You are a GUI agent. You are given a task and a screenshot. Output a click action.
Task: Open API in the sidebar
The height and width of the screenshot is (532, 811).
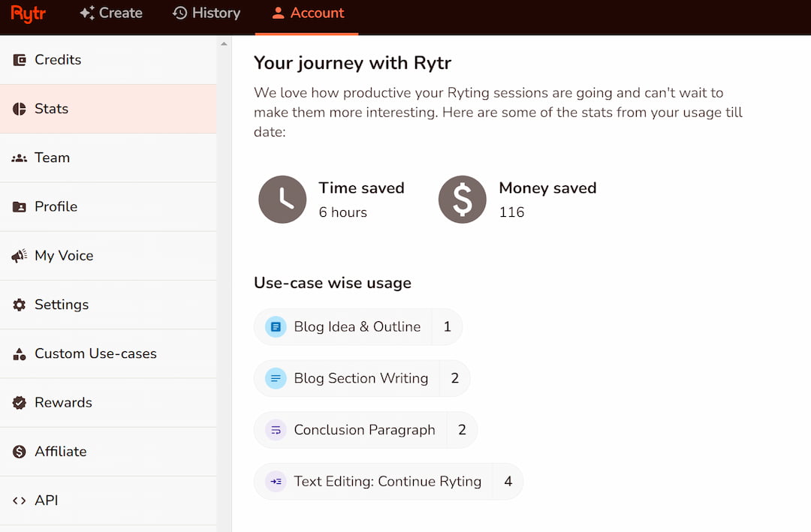pyautogui.click(x=108, y=500)
